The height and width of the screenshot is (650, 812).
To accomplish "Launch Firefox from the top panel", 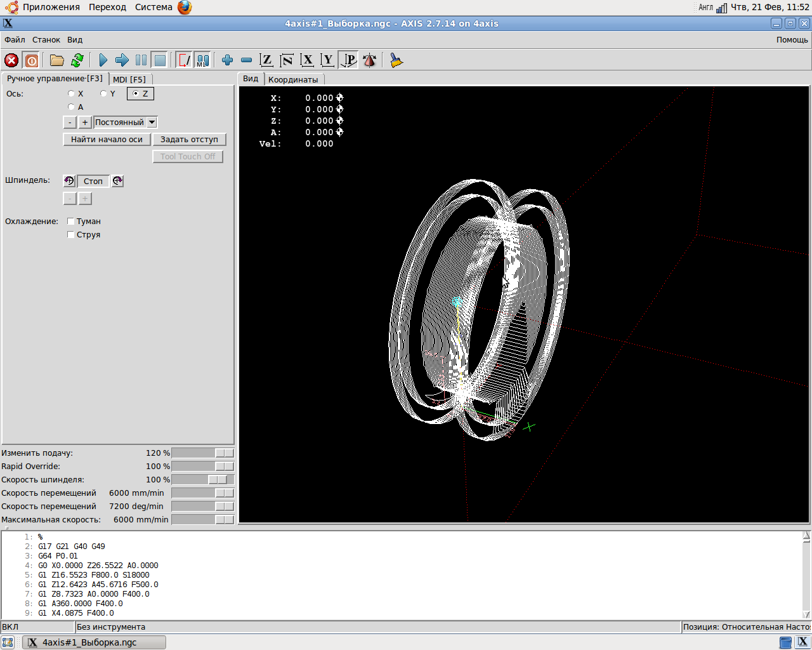I will [185, 7].
